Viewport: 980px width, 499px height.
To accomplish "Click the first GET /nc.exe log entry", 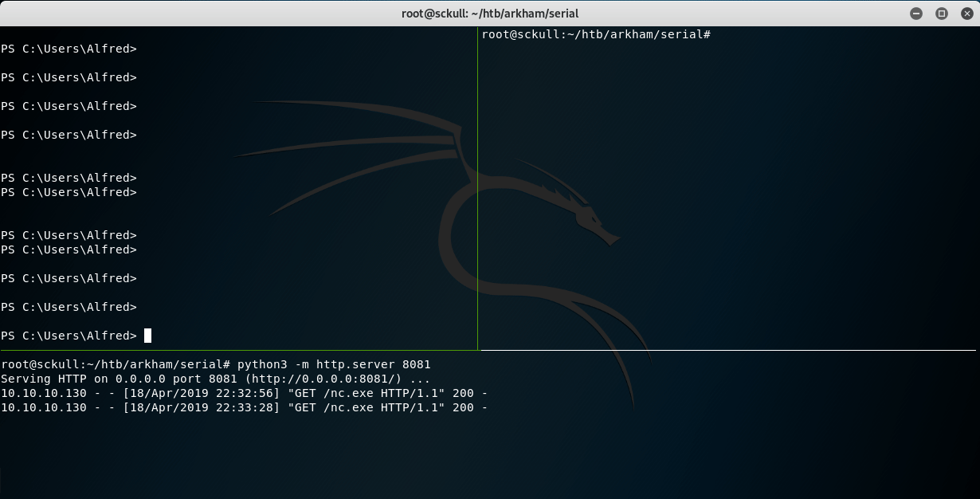I will [239, 392].
